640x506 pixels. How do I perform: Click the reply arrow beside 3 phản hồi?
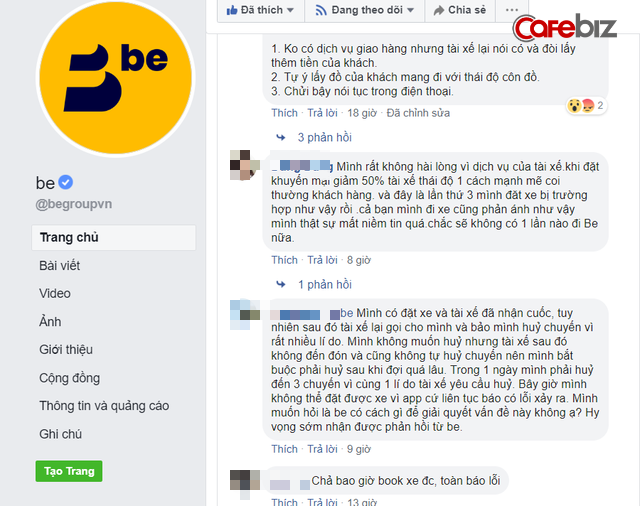point(280,138)
